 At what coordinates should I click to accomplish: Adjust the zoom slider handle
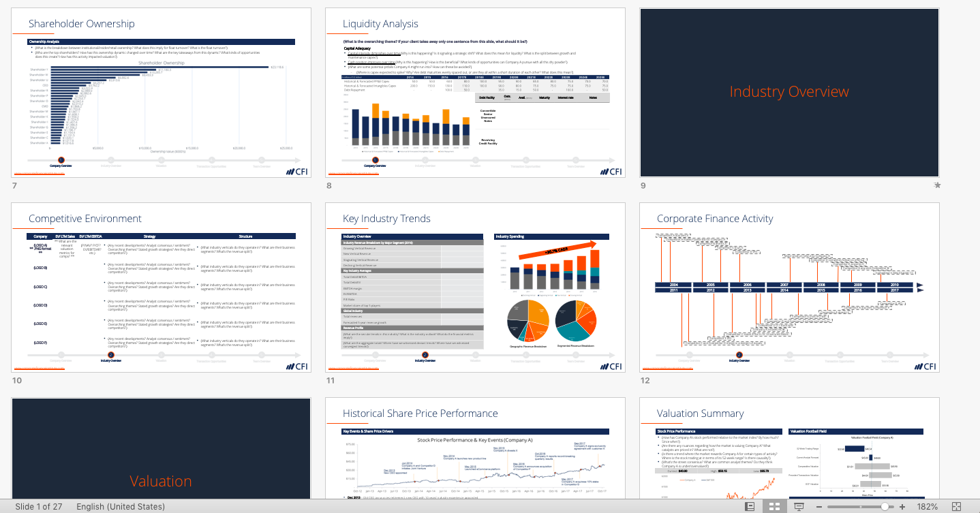click(885, 507)
